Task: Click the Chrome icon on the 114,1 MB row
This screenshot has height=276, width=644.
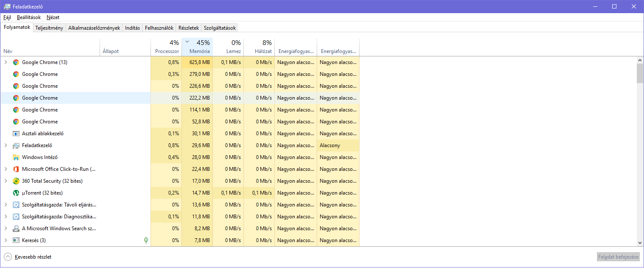Action: (16, 110)
